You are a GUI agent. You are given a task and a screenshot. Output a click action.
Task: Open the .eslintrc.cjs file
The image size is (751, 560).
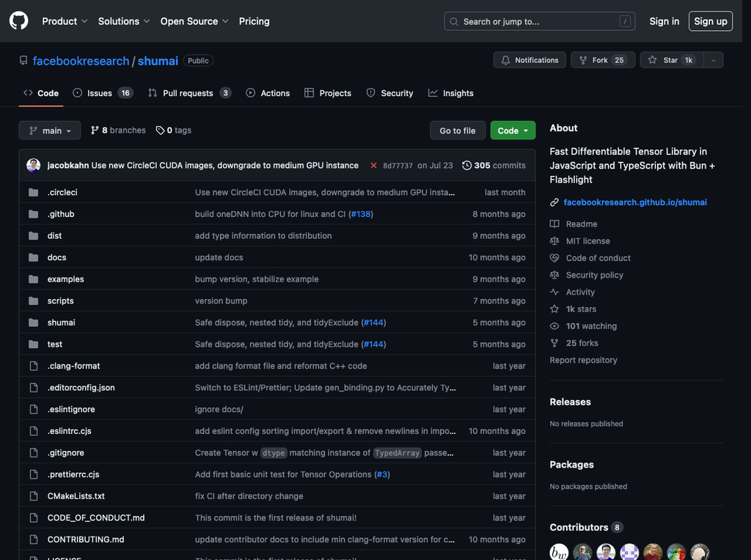pyautogui.click(x=70, y=431)
